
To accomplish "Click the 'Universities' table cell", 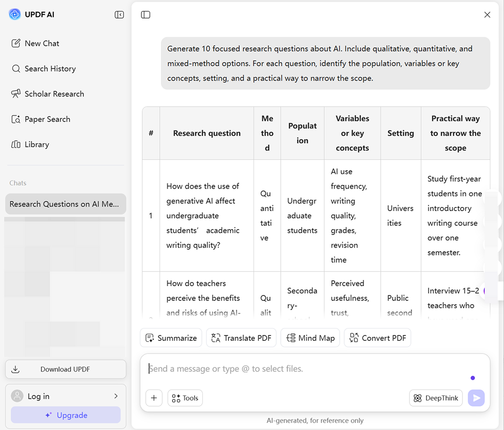I will pyautogui.click(x=401, y=215).
